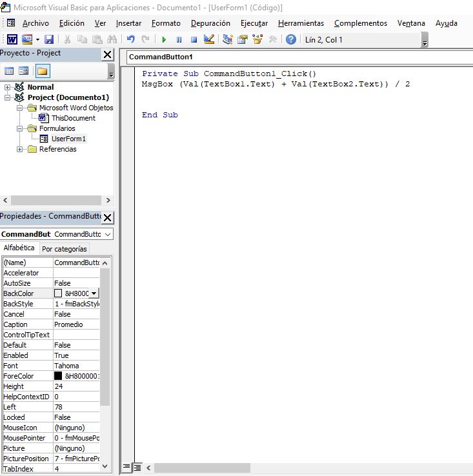Open Project Explorer from toolbar
Screen dimensions: 473x476
coord(228,39)
